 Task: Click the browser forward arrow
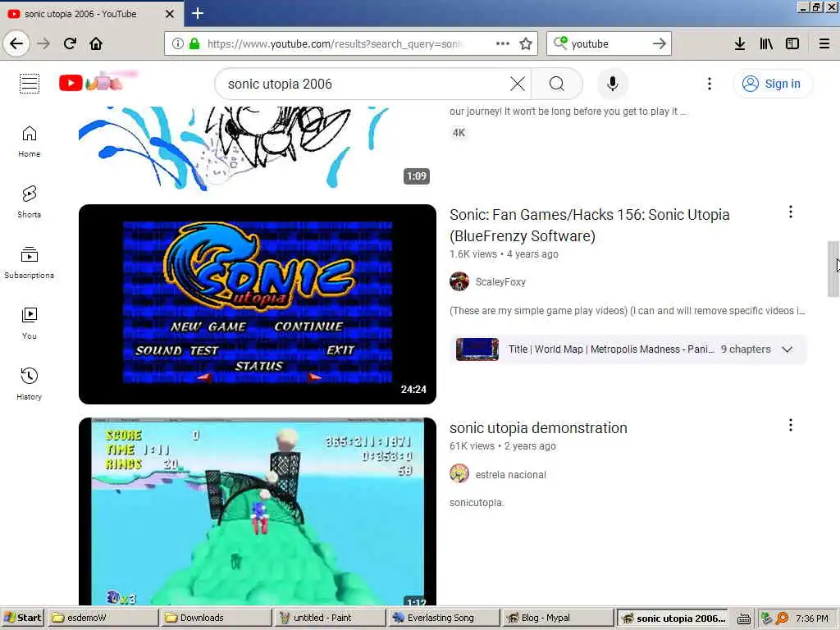point(43,43)
